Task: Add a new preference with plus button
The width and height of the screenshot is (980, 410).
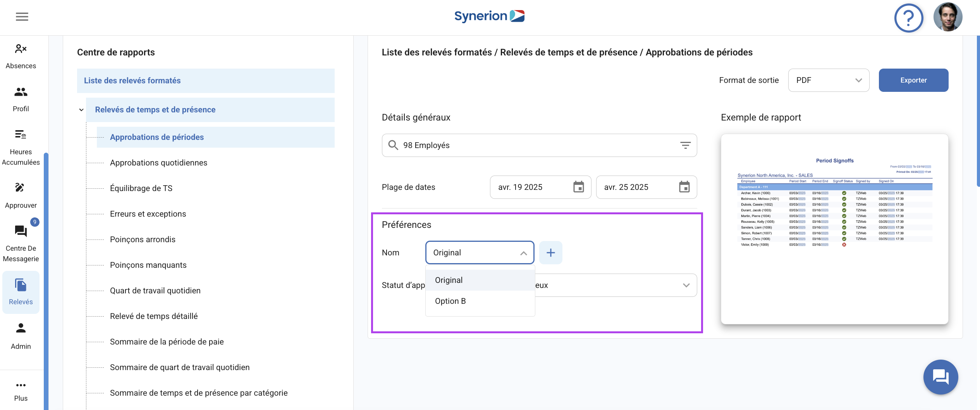Action: (x=550, y=253)
